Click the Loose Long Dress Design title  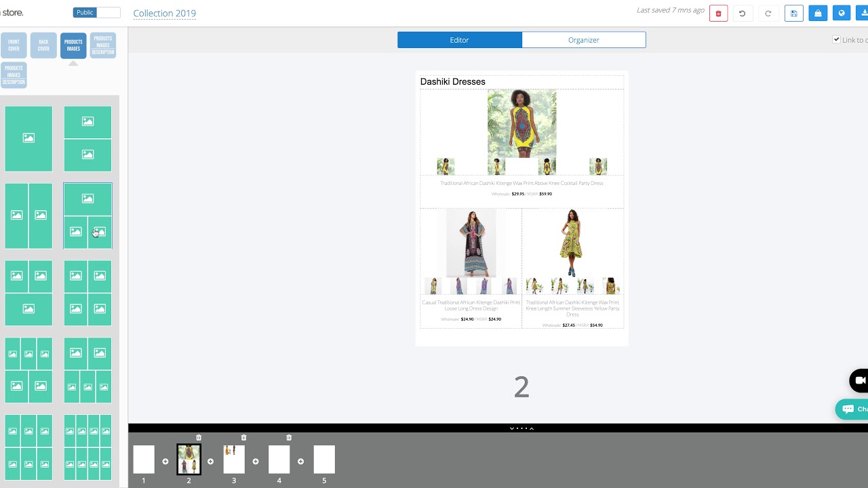pos(471,306)
